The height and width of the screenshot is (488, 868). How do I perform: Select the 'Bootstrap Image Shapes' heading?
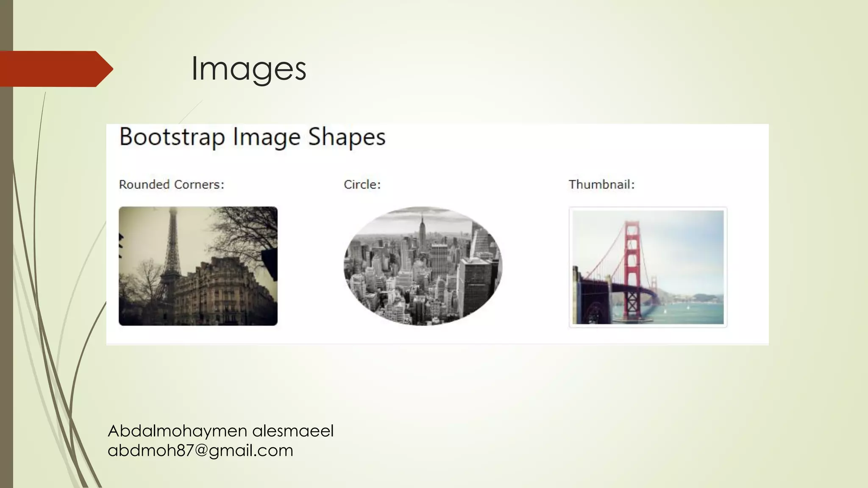click(x=252, y=137)
